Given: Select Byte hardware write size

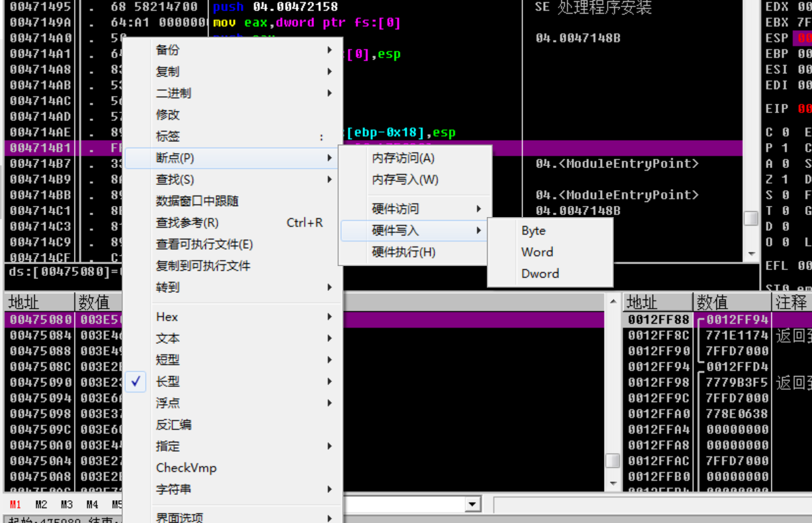Looking at the screenshot, I should click(550, 231).
